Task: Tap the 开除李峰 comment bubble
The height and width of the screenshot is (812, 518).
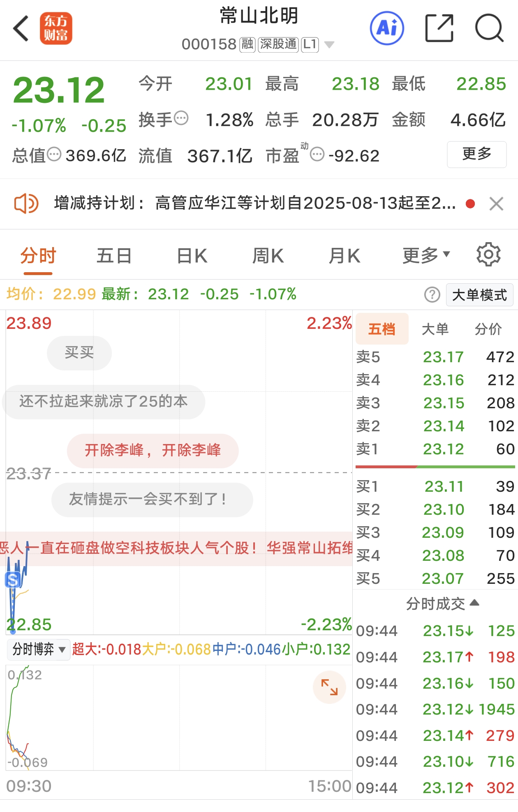Action: (x=153, y=451)
